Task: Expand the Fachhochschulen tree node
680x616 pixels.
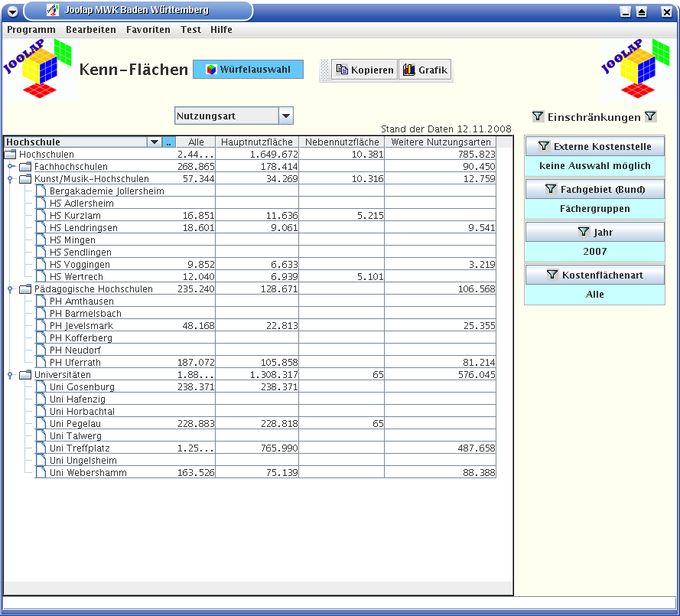Action: 11,166
